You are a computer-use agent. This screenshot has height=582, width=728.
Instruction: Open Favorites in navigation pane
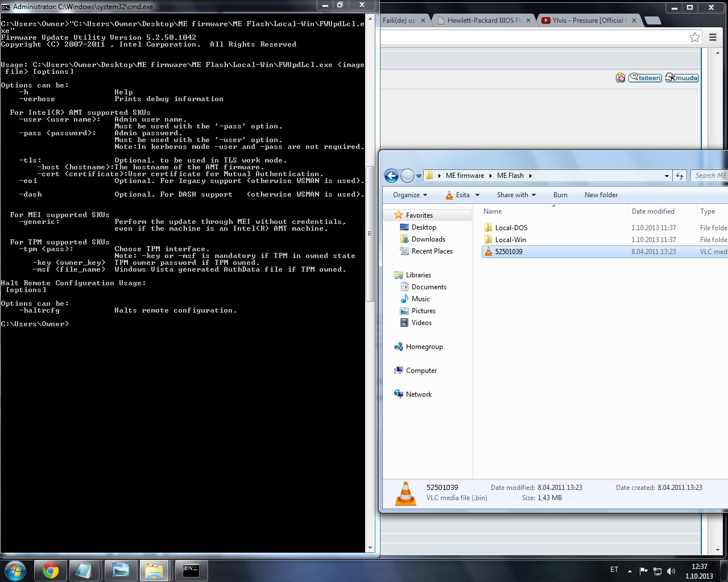419,215
